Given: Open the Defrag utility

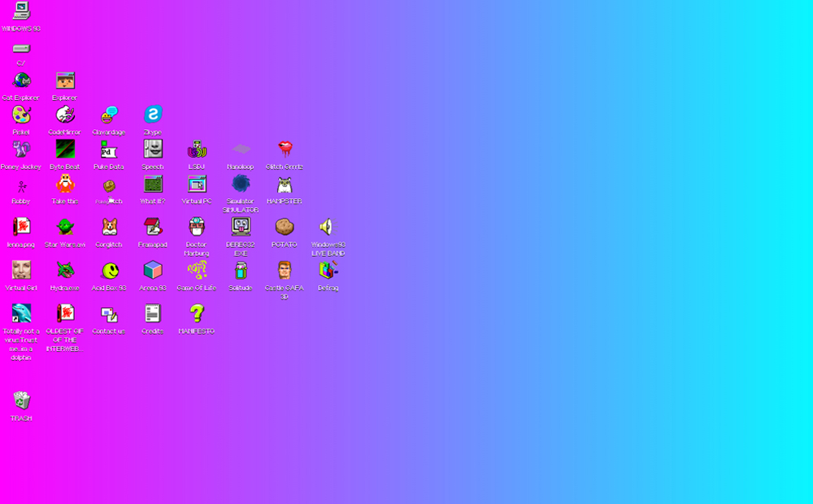Looking at the screenshot, I should [328, 270].
